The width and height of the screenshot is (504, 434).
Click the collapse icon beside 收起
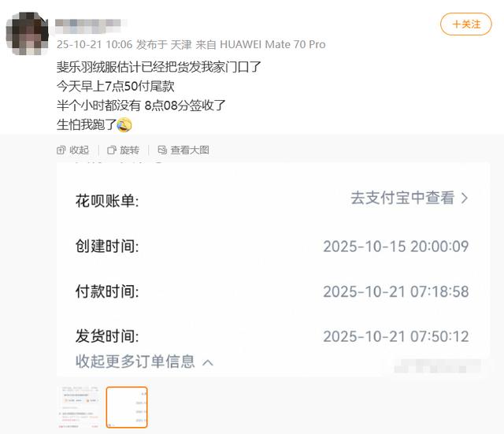click(61, 150)
